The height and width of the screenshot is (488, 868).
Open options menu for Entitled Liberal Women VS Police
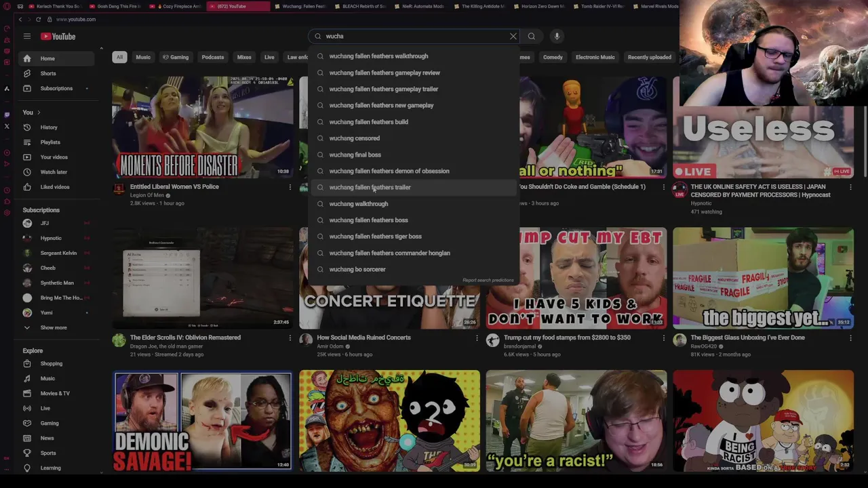pos(290,187)
